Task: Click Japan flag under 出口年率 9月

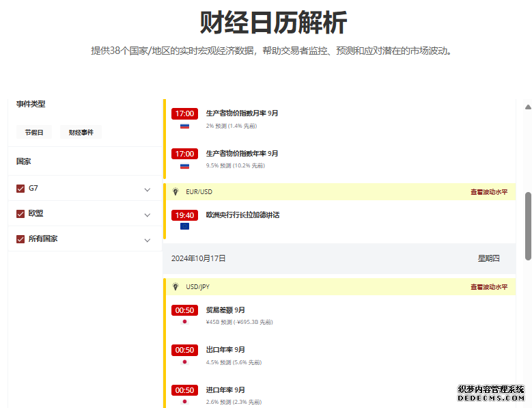Action: click(x=184, y=362)
